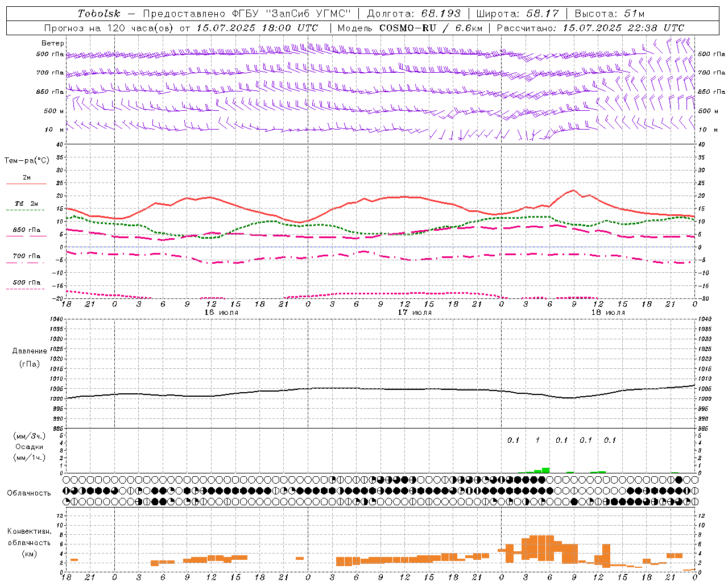Viewport: 728px width, 582px height.
Task: Click the 500 гПа entry in temperature legend
Action: 27,282
